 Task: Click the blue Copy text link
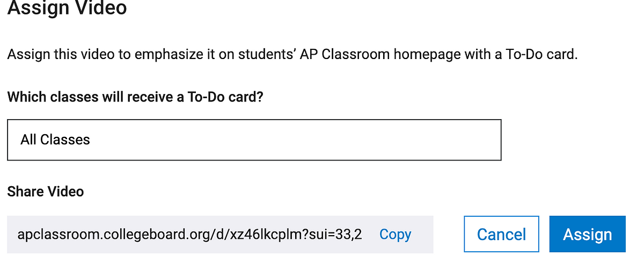395,234
